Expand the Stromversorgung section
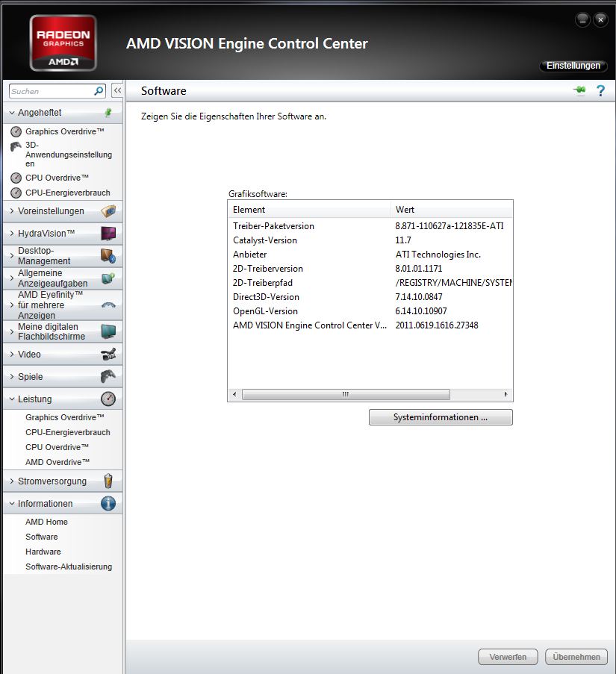 12,481
